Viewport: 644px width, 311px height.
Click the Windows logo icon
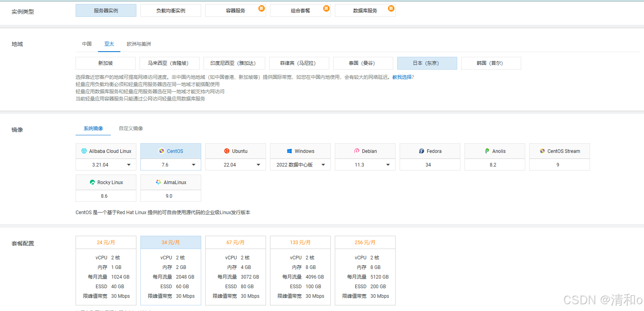click(x=289, y=151)
